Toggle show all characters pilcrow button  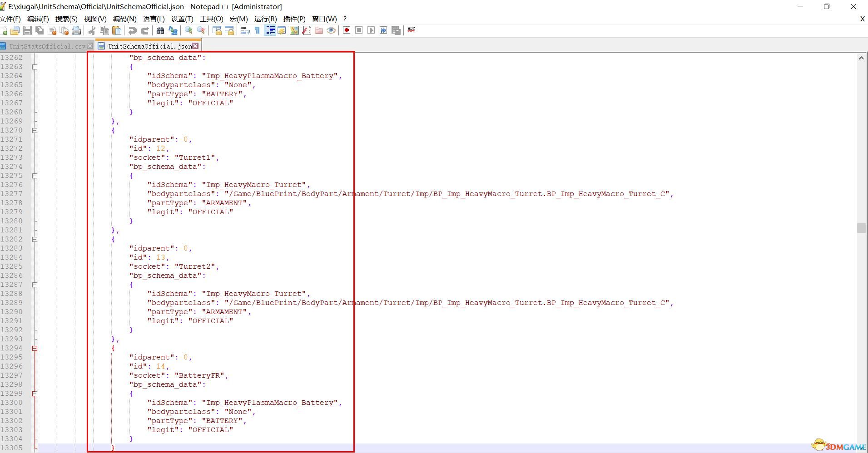click(x=258, y=30)
